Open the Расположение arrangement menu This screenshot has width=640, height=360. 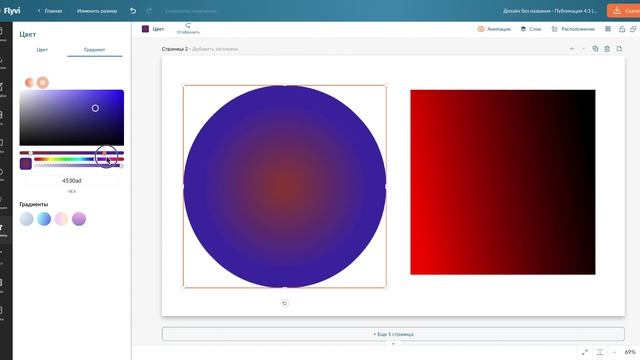[573, 29]
